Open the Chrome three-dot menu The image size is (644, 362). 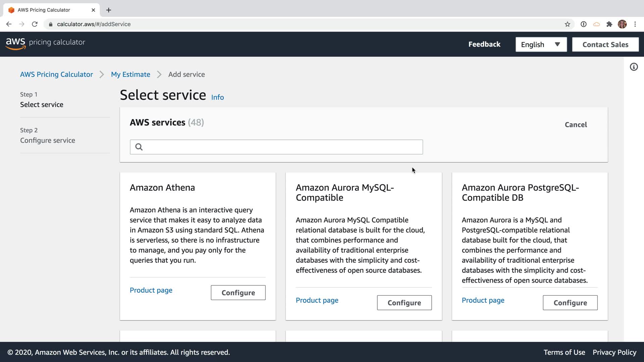[635, 24]
